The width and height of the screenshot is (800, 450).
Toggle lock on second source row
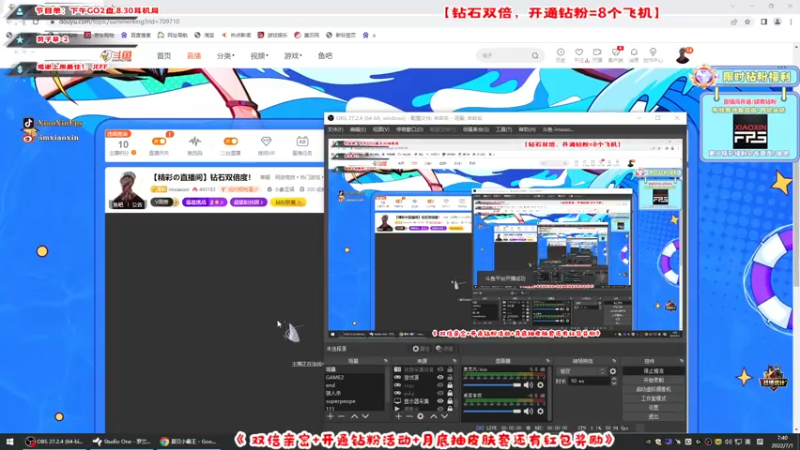tap(450, 378)
